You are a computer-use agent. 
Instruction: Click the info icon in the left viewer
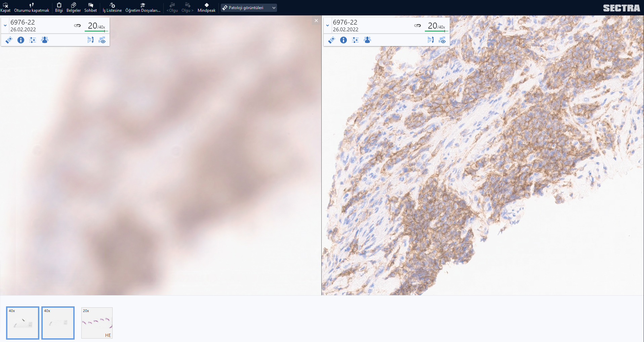coord(21,40)
